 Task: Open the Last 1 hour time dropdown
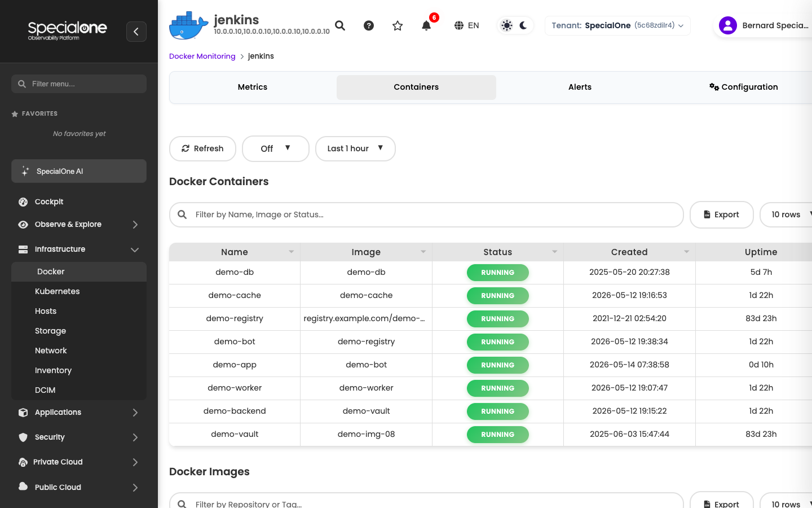(355, 148)
